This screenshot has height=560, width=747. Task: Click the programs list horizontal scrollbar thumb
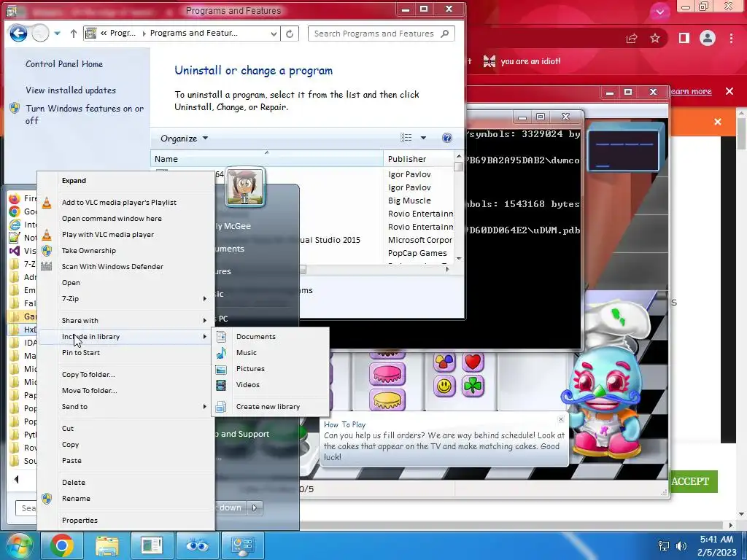(x=303, y=270)
